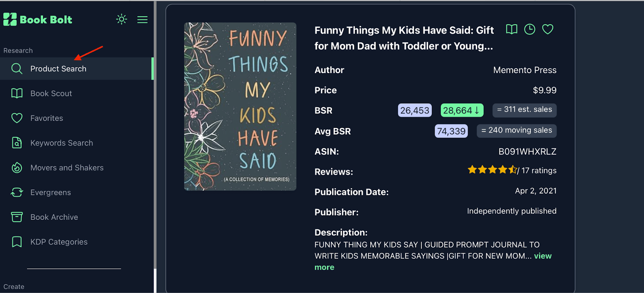Click the clock history icon beside title

coord(530,29)
